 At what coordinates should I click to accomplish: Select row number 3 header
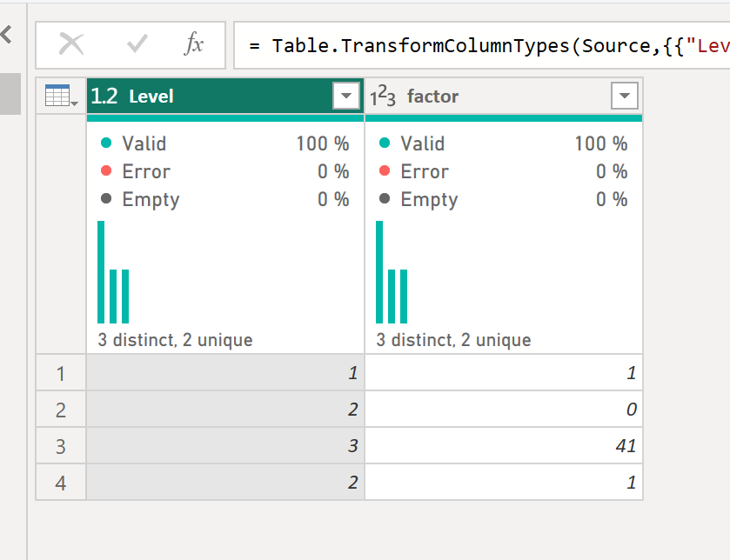click(61, 445)
